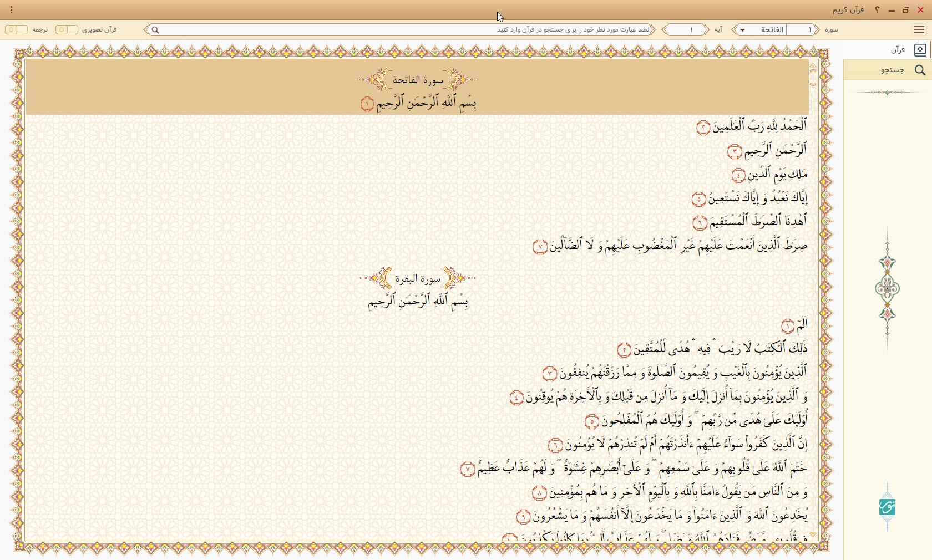932x560 pixels.
Task: Click the ayah number input field
Action: (x=686, y=30)
